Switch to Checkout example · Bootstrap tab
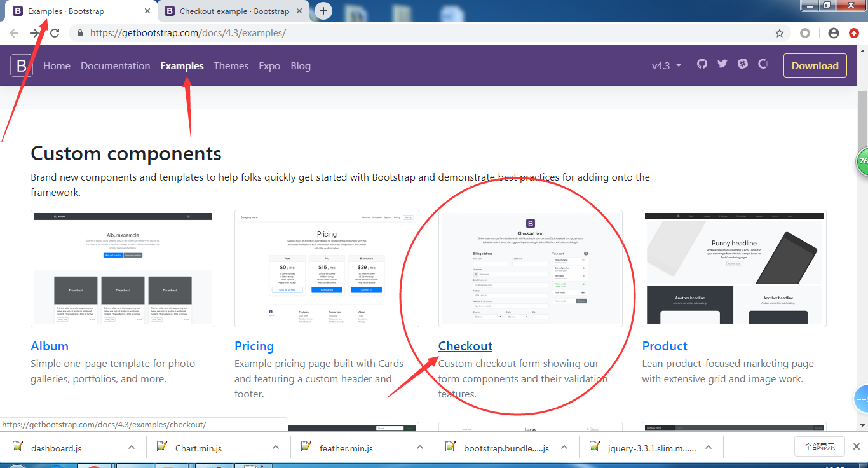The width and height of the screenshot is (868, 468). tap(234, 11)
